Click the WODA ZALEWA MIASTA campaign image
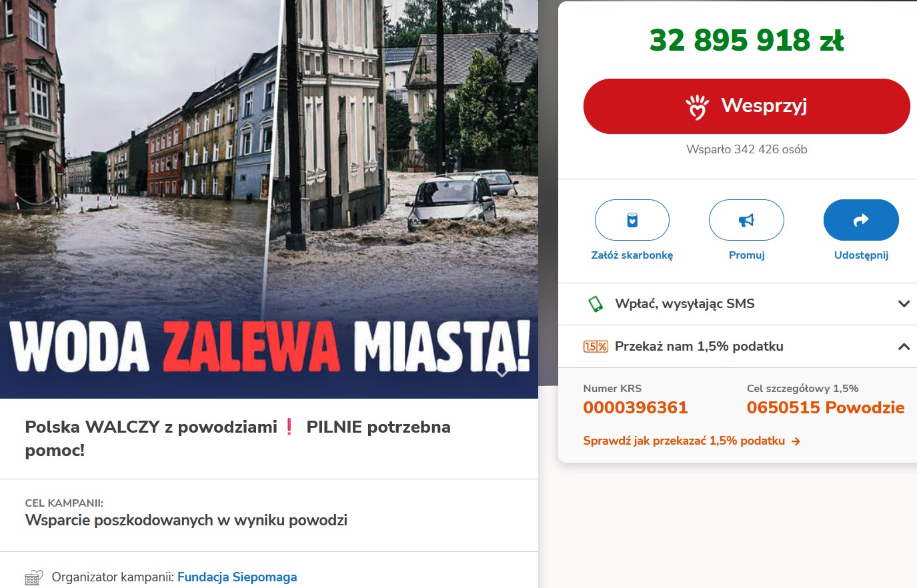The height and width of the screenshot is (588, 917). [269, 199]
